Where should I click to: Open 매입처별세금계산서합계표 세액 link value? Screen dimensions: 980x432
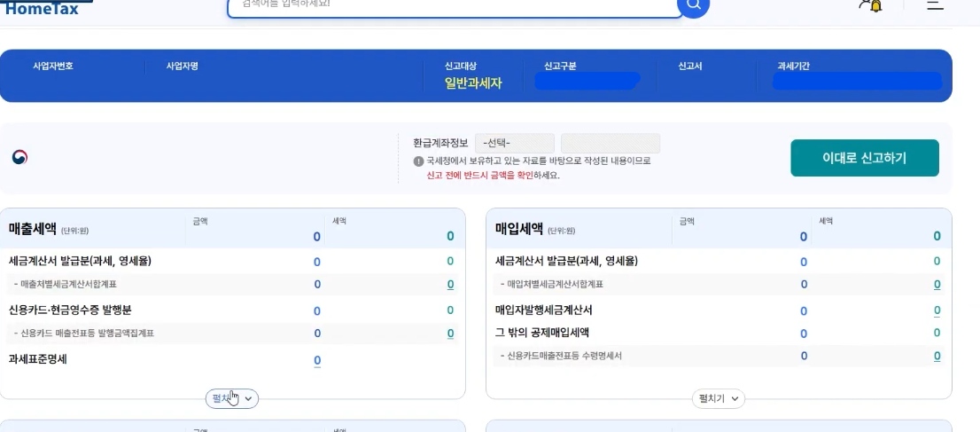tap(937, 284)
